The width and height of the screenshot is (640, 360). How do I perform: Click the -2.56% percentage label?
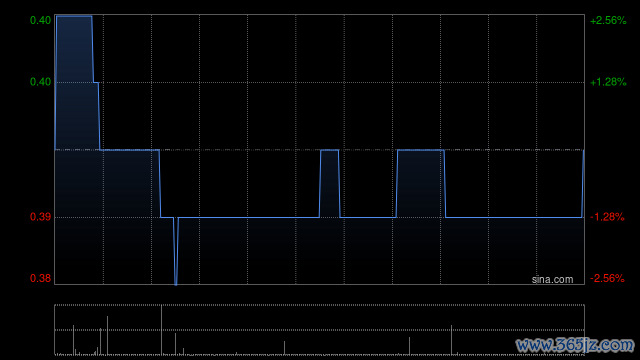coord(607,279)
